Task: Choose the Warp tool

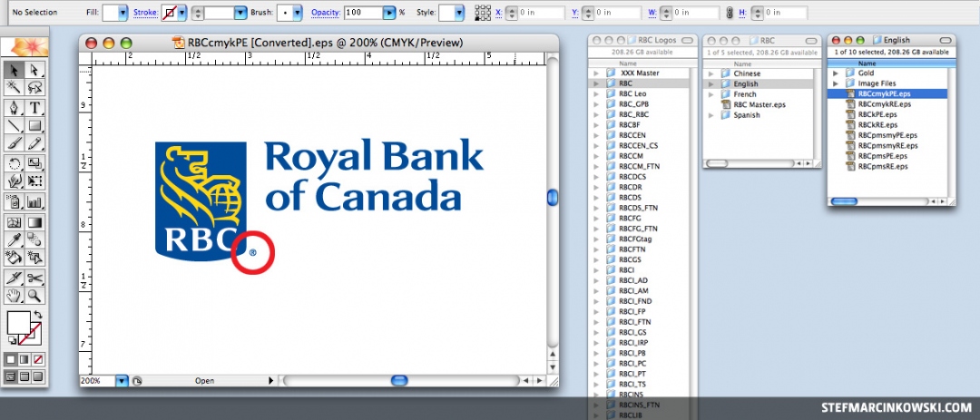Action: point(15,181)
